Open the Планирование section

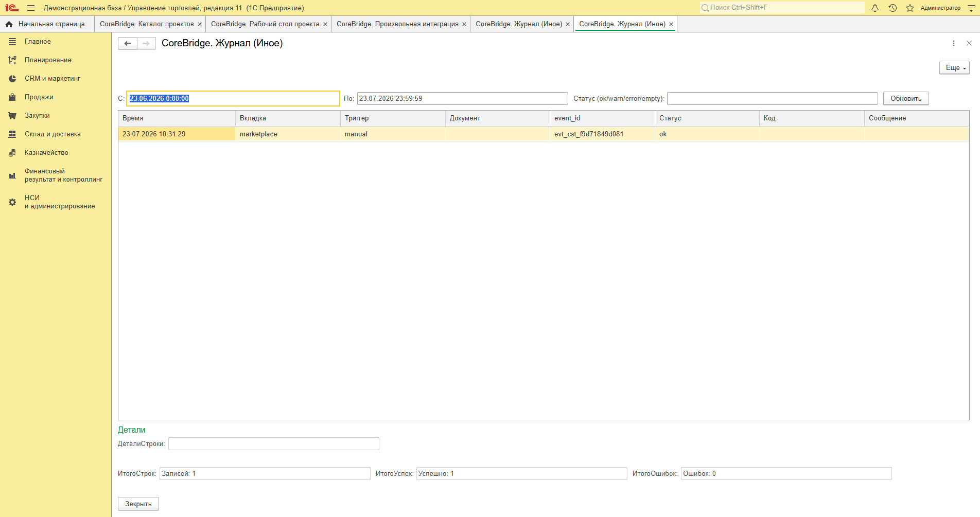point(48,60)
